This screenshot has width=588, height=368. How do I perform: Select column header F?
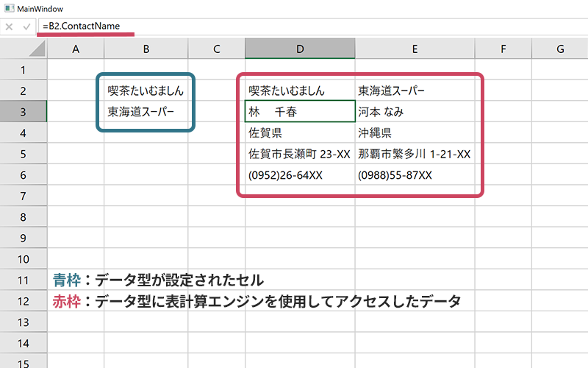tap(503, 49)
